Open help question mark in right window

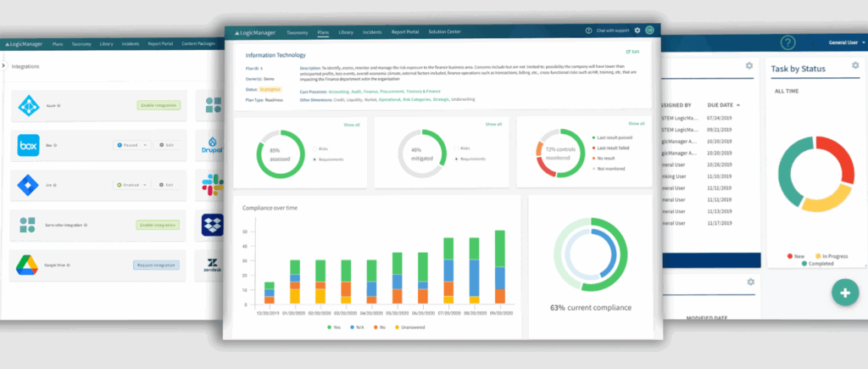pyautogui.click(x=787, y=42)
